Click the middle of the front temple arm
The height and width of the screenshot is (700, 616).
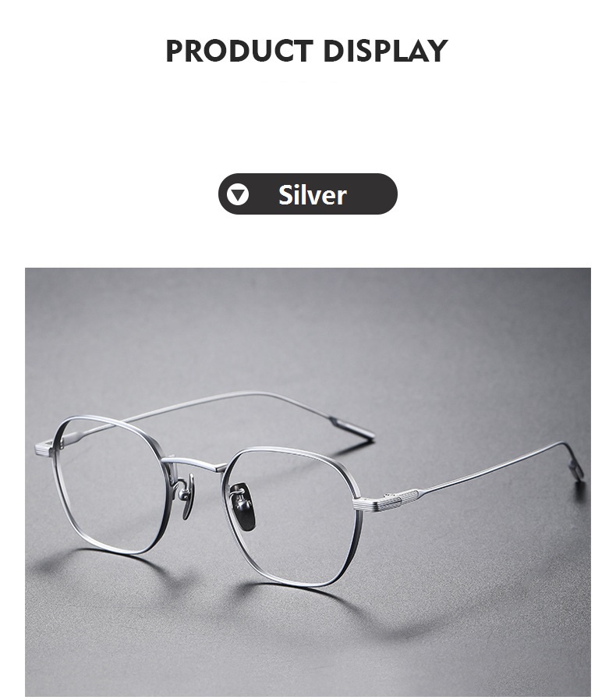click(x=490, y=468)
